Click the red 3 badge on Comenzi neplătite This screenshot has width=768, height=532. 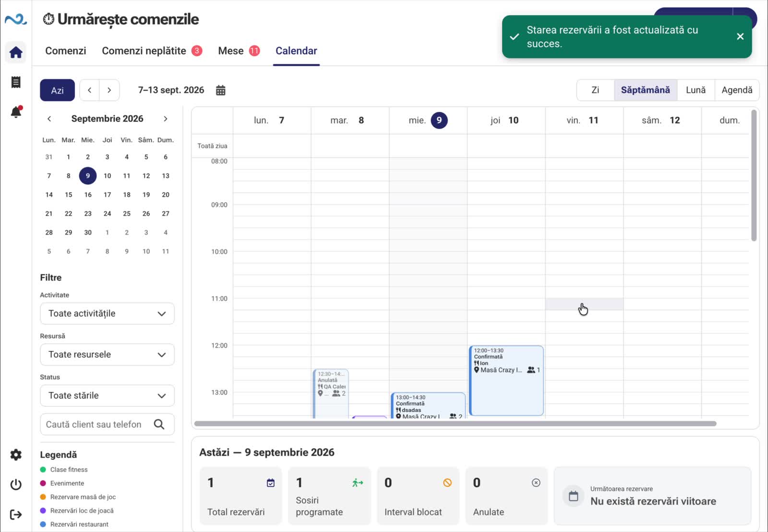[197, 50]
